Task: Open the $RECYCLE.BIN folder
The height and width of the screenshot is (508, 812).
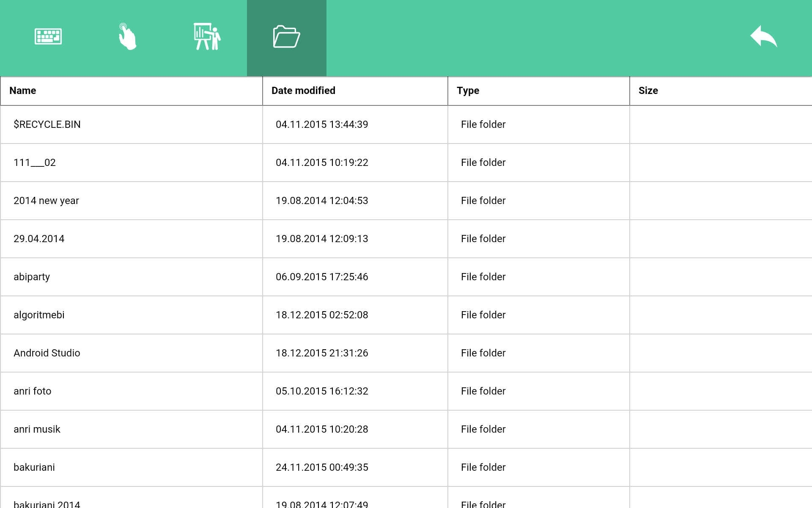Action: [x=47, y=124]
